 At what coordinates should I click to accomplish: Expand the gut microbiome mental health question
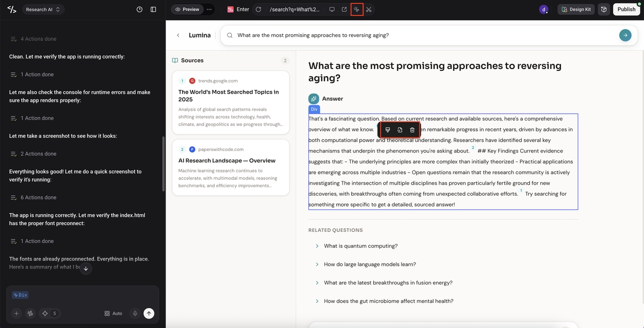click(x=388, y=301)
